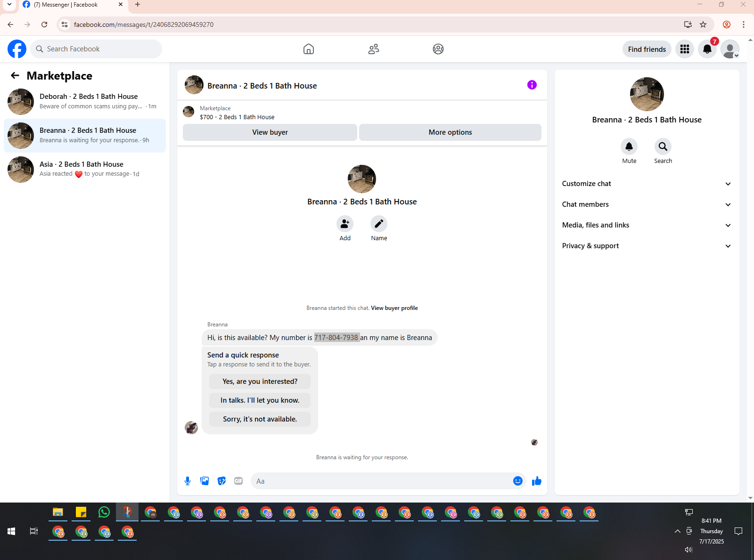Screen dimensions: 754x560
Task: Click the highlighted phone number 717-804-7938
Action: click(x=336, y=338)
